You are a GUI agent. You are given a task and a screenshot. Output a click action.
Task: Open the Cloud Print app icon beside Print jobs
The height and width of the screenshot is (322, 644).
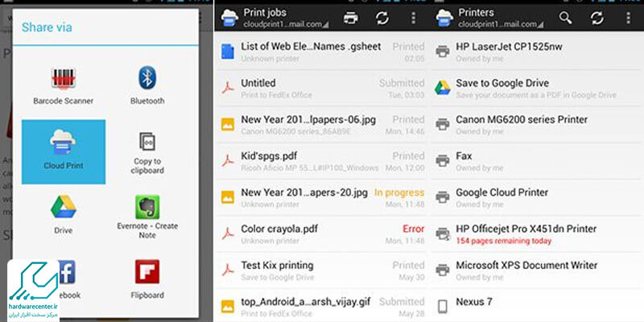click(x=229, y=18)
